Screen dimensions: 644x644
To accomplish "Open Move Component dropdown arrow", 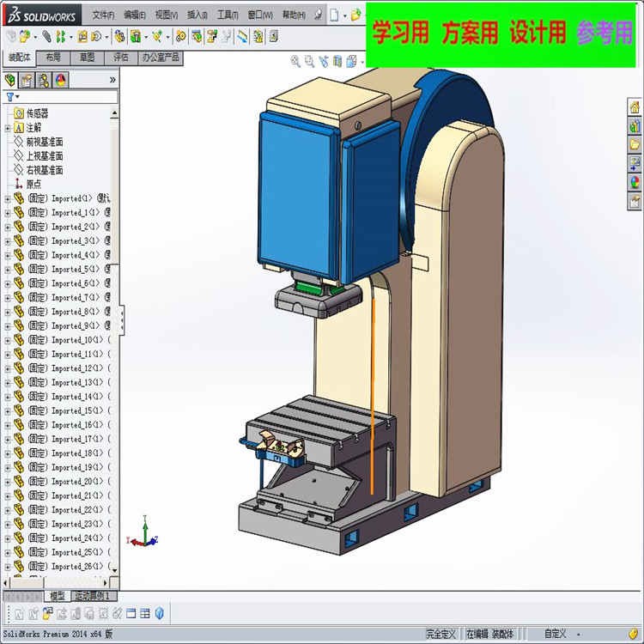I will pyautogui.click(x=106, y=38).
